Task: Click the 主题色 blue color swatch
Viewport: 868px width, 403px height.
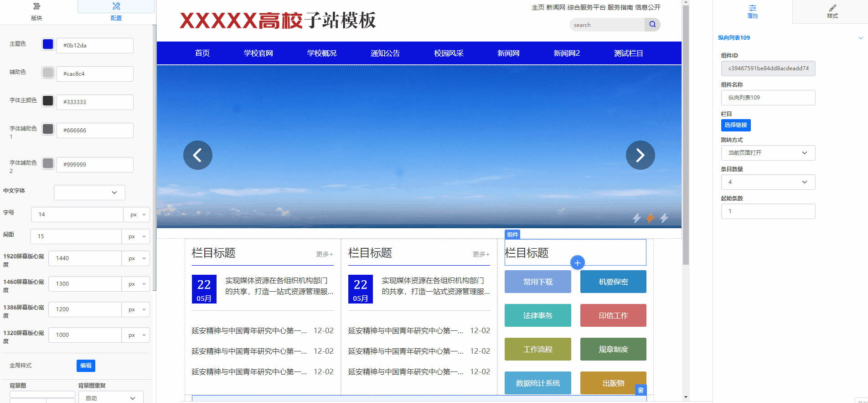Action: coord(48,44)
